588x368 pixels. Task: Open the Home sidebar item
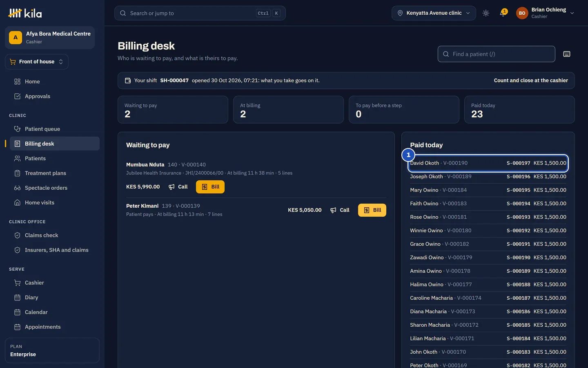coord(55,81)
